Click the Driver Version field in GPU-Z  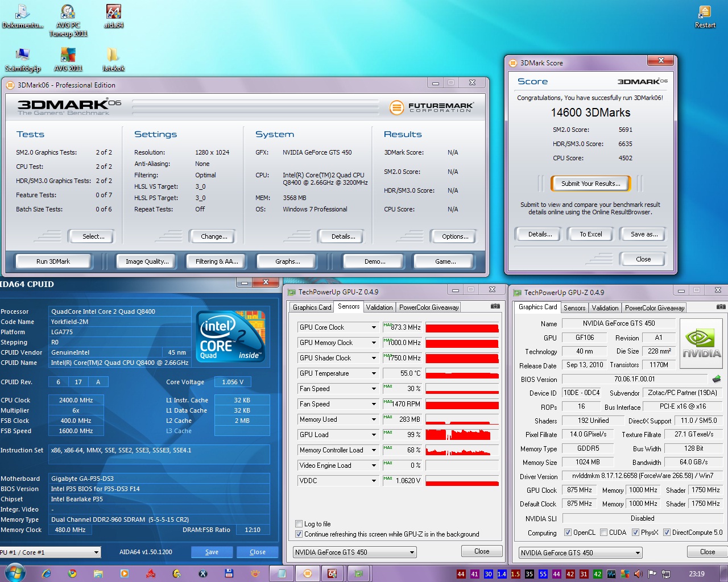(x=642, y=476)
